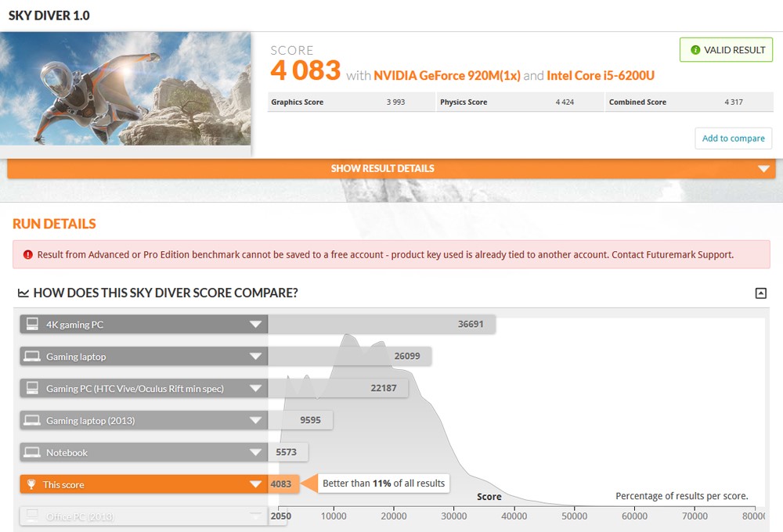Click the Combined Score label

[x=637, y=102]
